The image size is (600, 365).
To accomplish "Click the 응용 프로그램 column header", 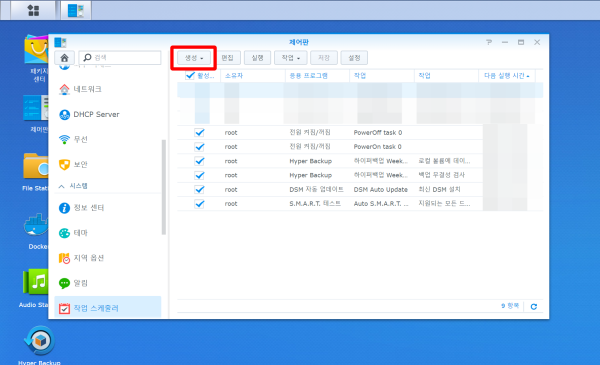I will click(317, 76).
